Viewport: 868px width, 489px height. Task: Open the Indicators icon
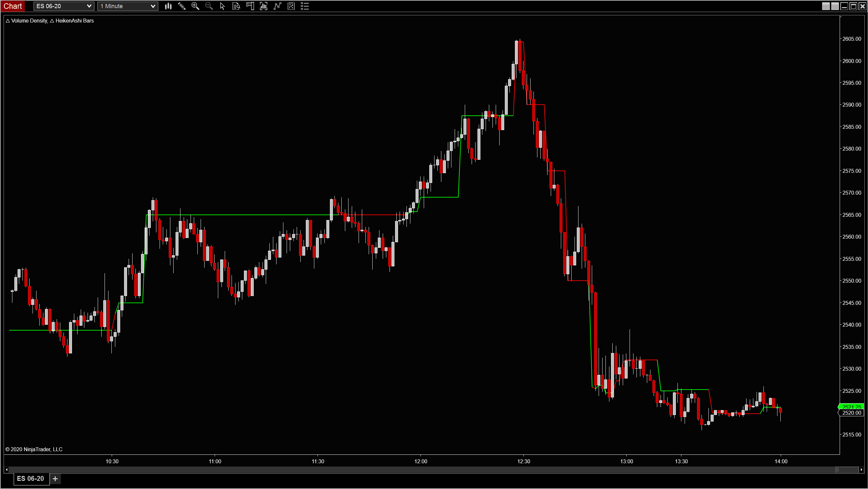[277, 6]
